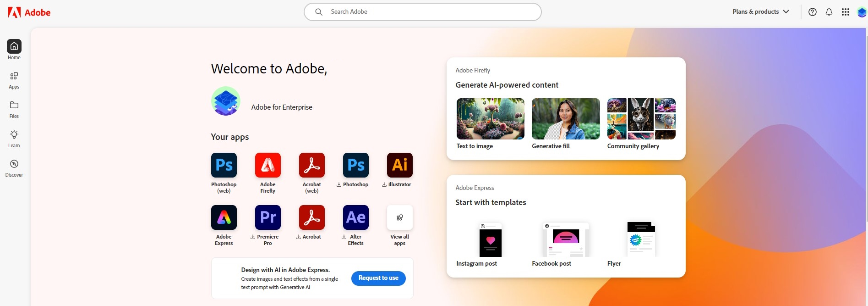Viewport: 868px width, 306px height.
Task: Click the Request to use button
Action: (378, 278)
